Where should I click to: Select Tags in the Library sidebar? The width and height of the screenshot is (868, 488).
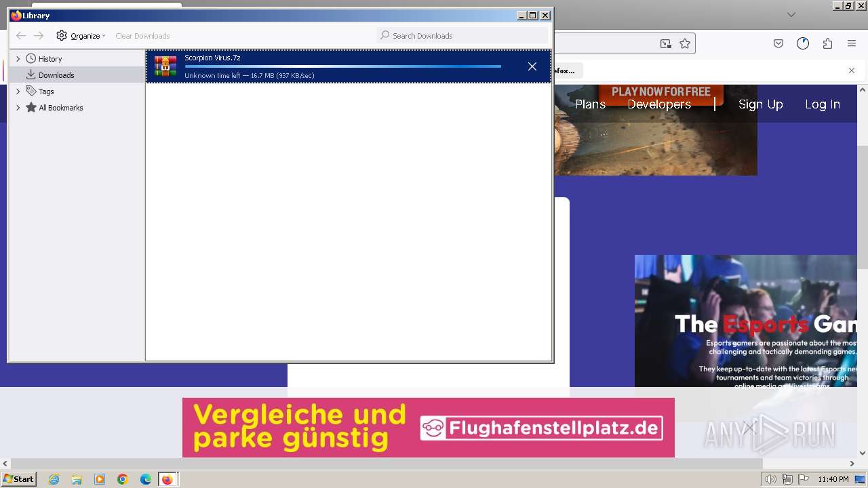tap(46, 91)
